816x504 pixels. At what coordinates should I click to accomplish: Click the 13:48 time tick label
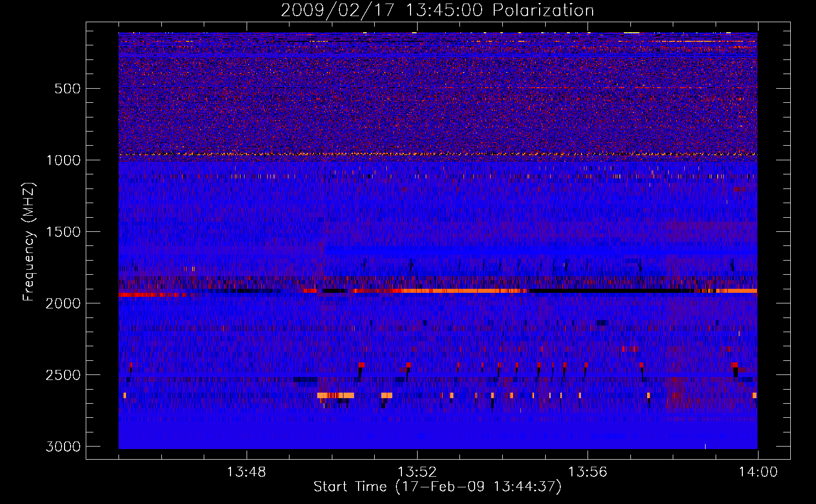click(247, 472)
